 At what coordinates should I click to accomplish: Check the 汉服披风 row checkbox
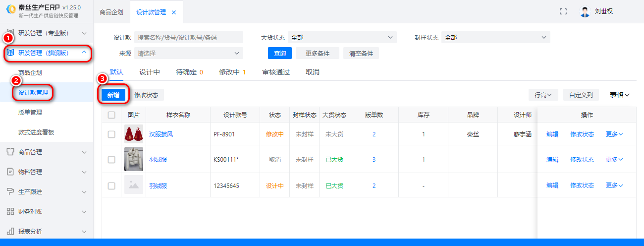pyautogui.click(x=111, y=134)
